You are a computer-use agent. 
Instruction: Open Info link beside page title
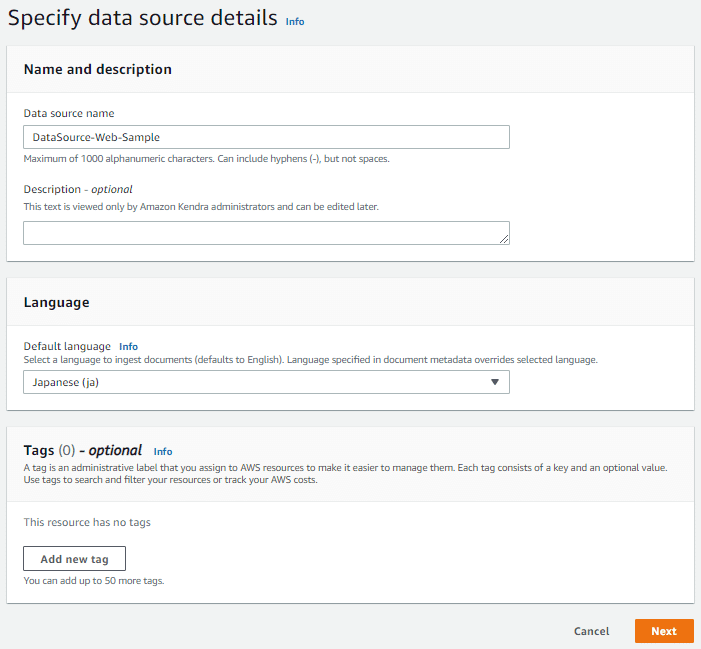295,21
